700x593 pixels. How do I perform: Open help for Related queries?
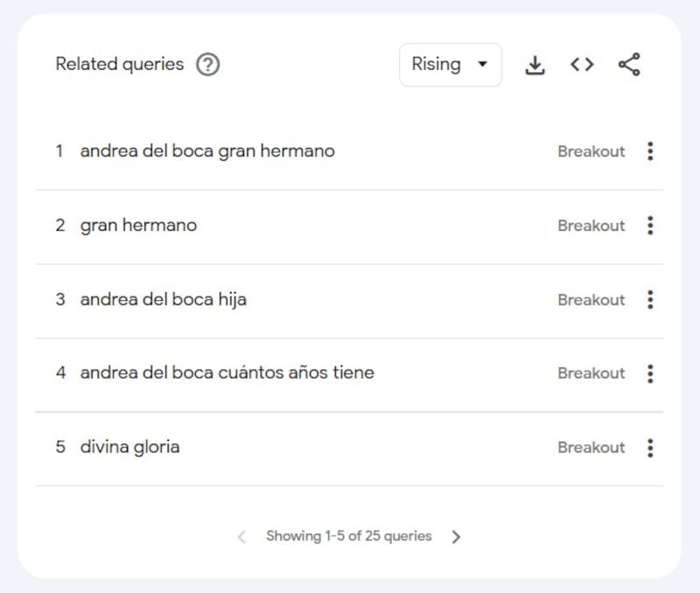[x=207, y=65]
